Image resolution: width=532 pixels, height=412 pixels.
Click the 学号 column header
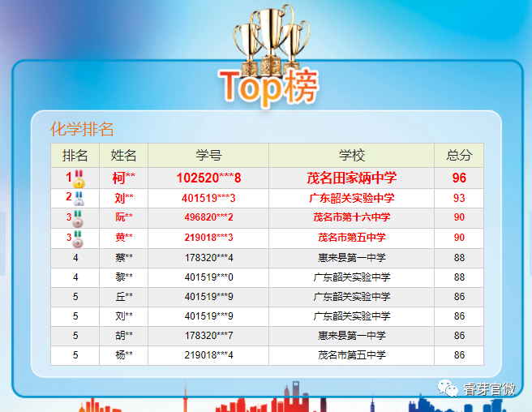pyautogui.click(x=208, y=156)
